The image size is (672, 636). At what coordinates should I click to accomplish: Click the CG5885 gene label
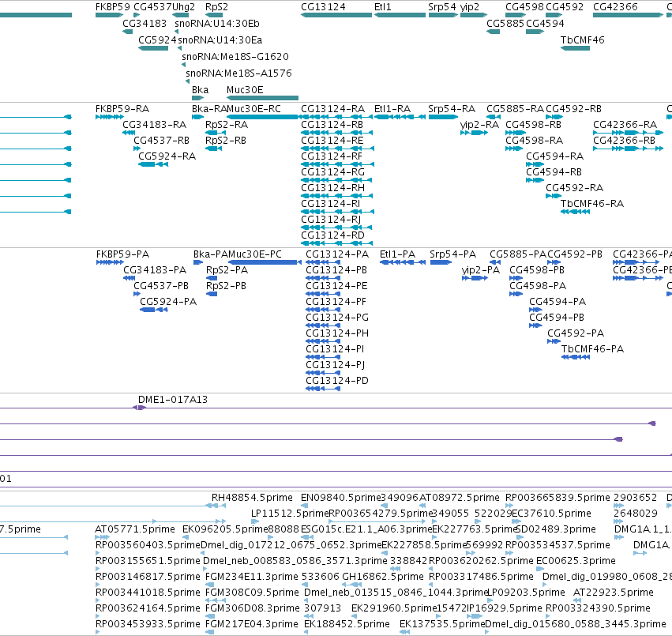pyautogui.click(x=505, y=24)
